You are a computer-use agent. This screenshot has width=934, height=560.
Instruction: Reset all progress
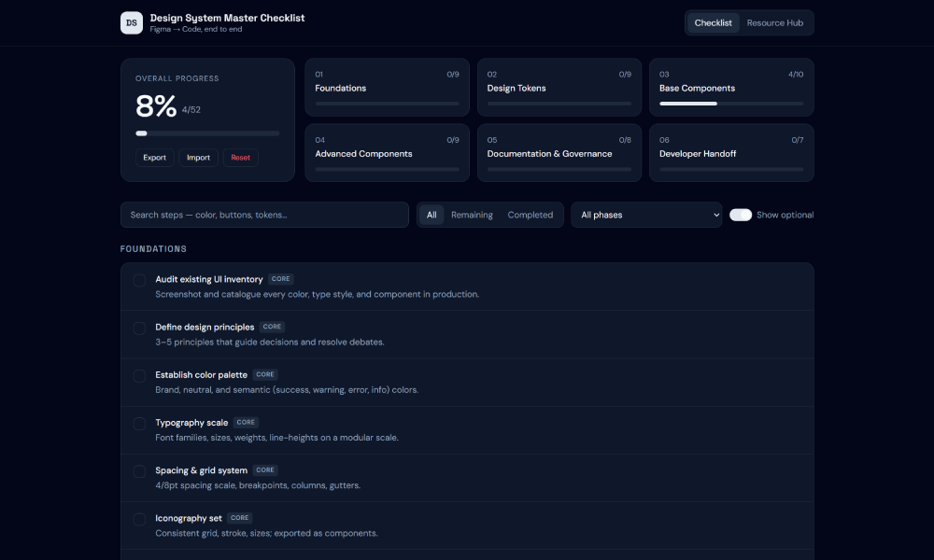pyautogui.click(x=241, y=158)
